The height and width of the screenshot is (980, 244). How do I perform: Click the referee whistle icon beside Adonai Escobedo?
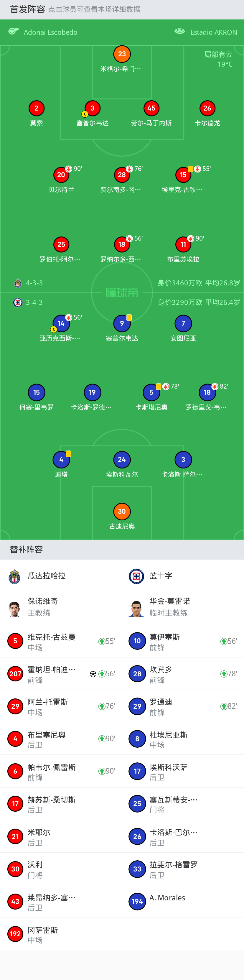(x=13, y=32)
